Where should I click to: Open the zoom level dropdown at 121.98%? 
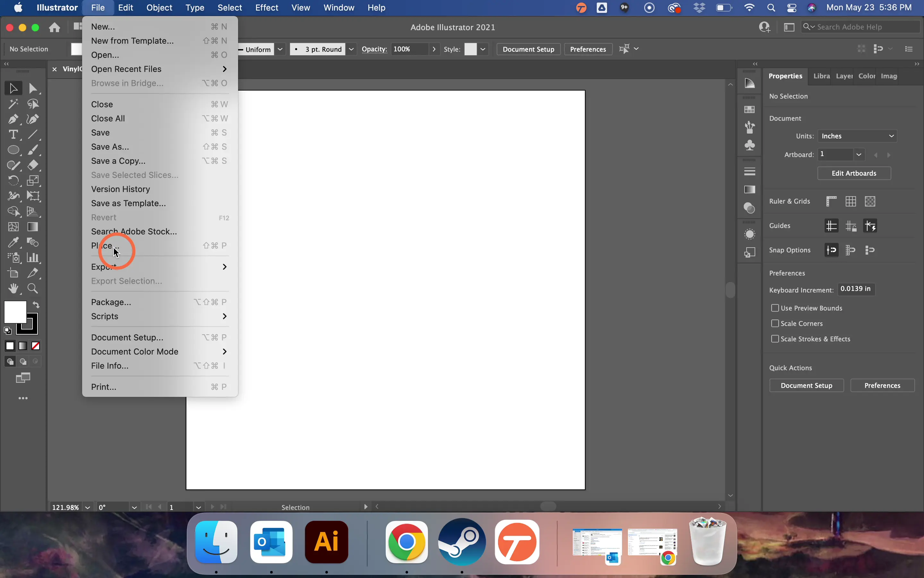tap(88, 507)
